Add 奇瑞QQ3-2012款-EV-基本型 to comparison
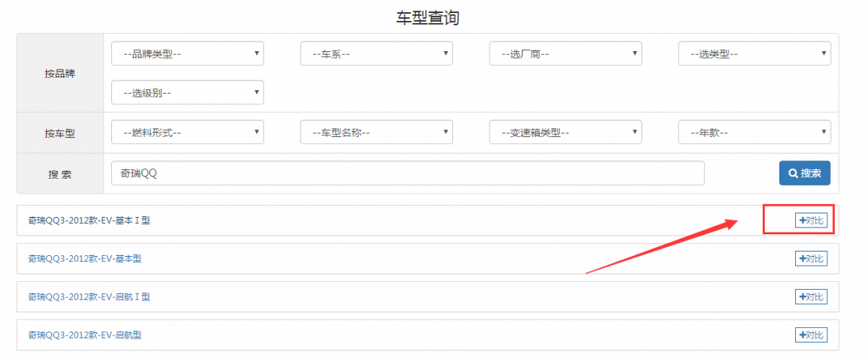Image resolution: width=868 pixels, height=354 pixels. (812, 259)
